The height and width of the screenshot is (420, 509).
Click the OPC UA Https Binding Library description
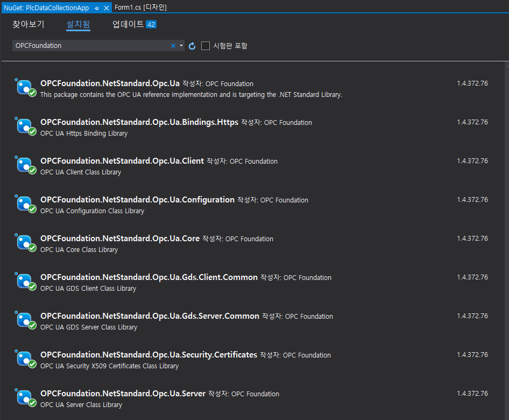(84, 134)
